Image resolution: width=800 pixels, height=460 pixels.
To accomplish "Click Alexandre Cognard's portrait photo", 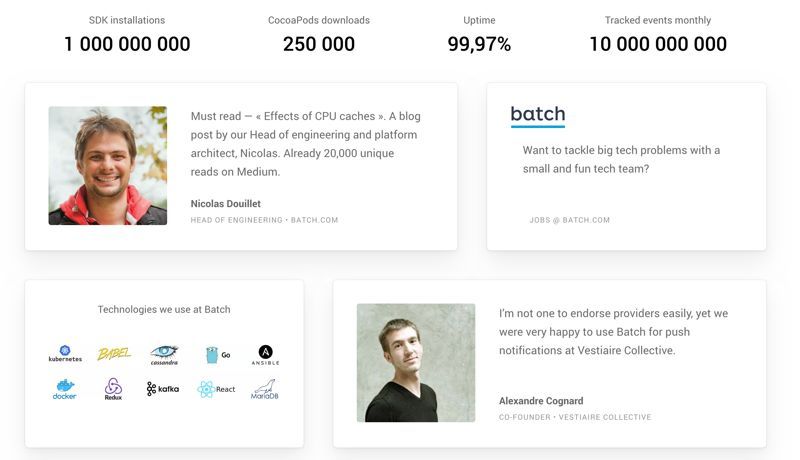I will pyautogui.click(x=416, y=363).
